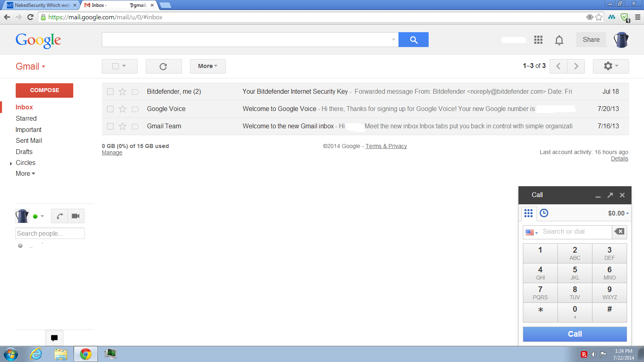Open call history clock in Call window

coord(544,213)
